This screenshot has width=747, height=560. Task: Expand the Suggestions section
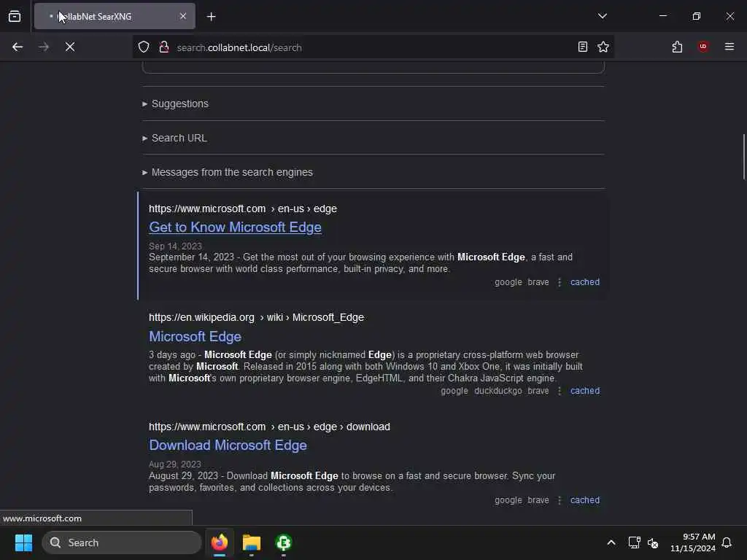coord(176,104)
